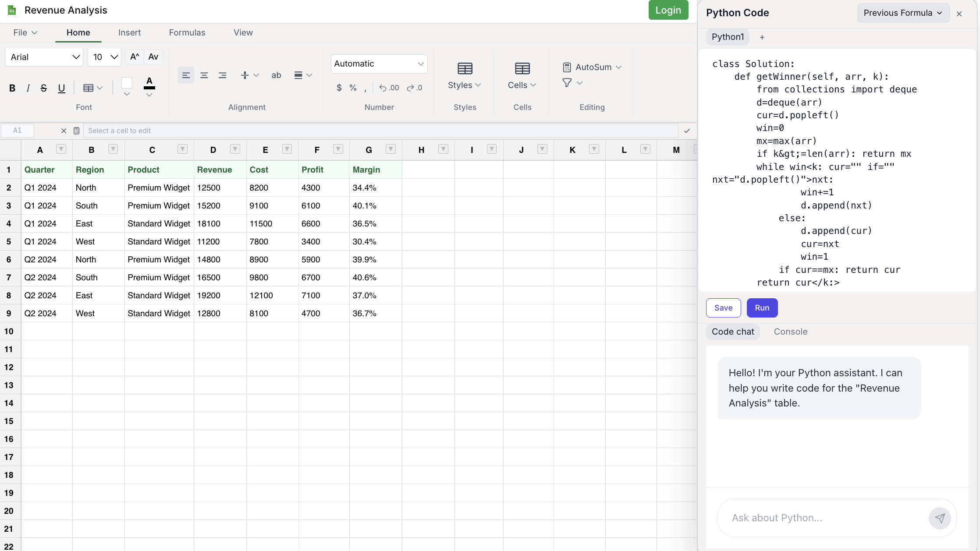Save the Python1 script
Screen dimensions: 980x551
click(723, 308)
